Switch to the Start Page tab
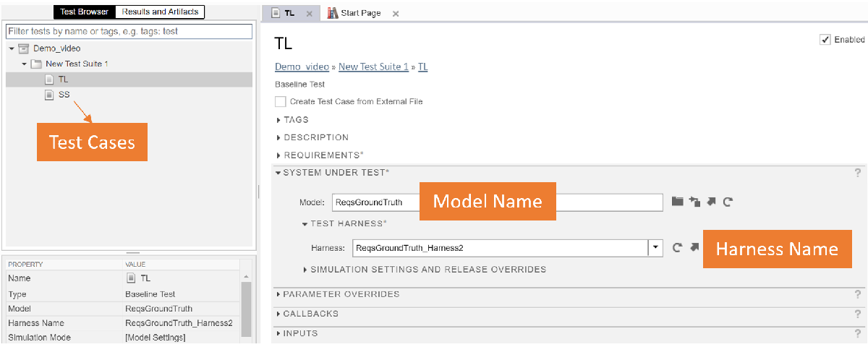The height and width of the screenshot is (347, 868). 359,14
